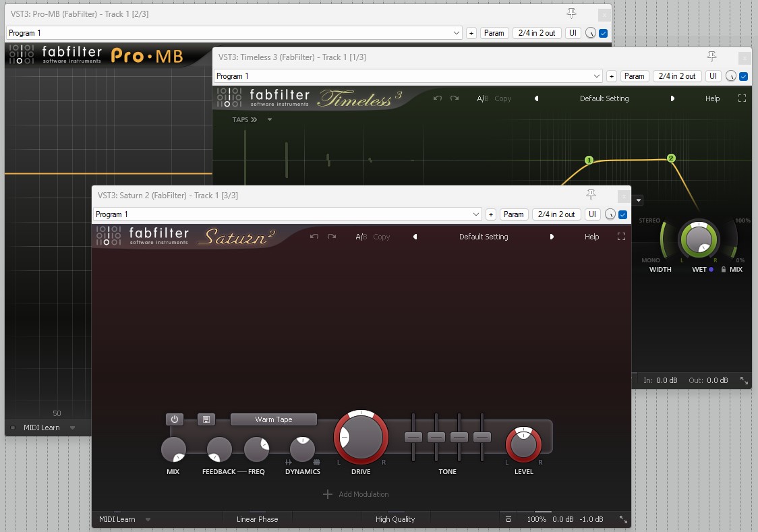Click Param button in Timeless 3 window
This screenshot has width=758, height=532.
[634, 76]
